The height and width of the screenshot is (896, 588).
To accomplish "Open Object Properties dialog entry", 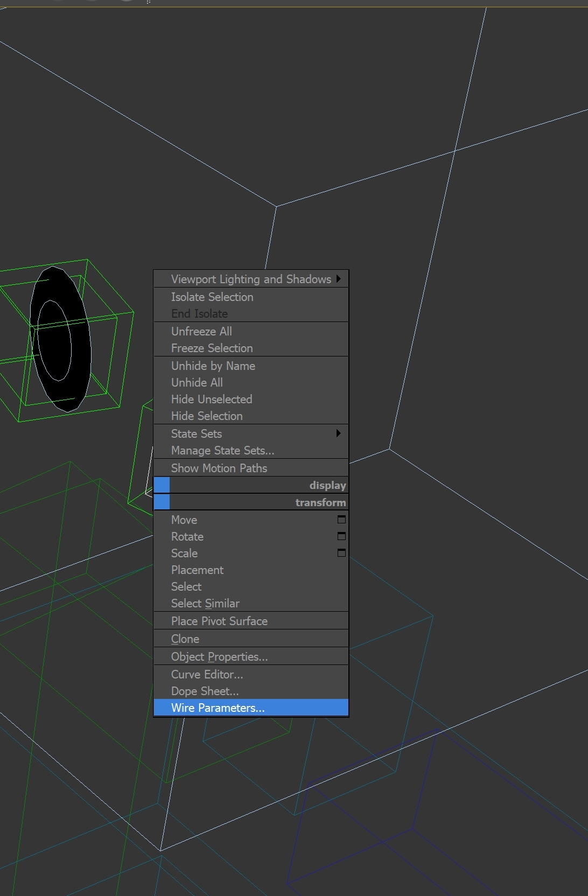I will coord(251,656).
